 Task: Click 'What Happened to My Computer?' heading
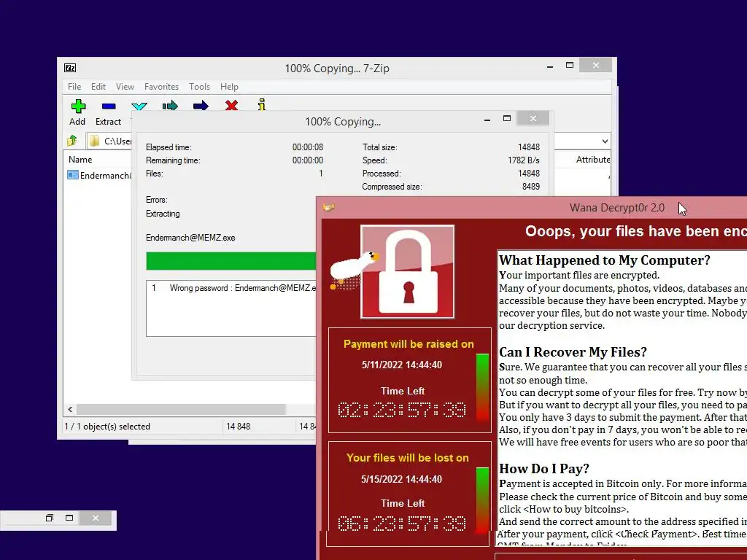tap(605, 260)
